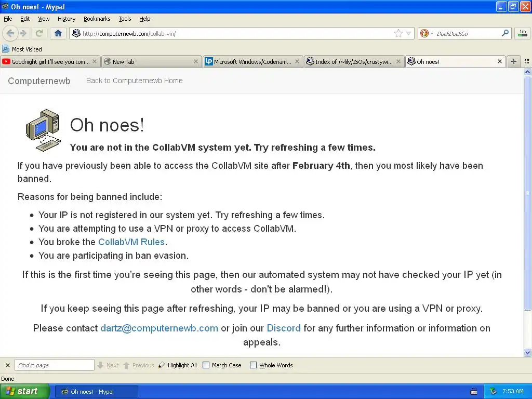Click the search magnifier icon
The image size is (532, 399).
pos(505,33)
